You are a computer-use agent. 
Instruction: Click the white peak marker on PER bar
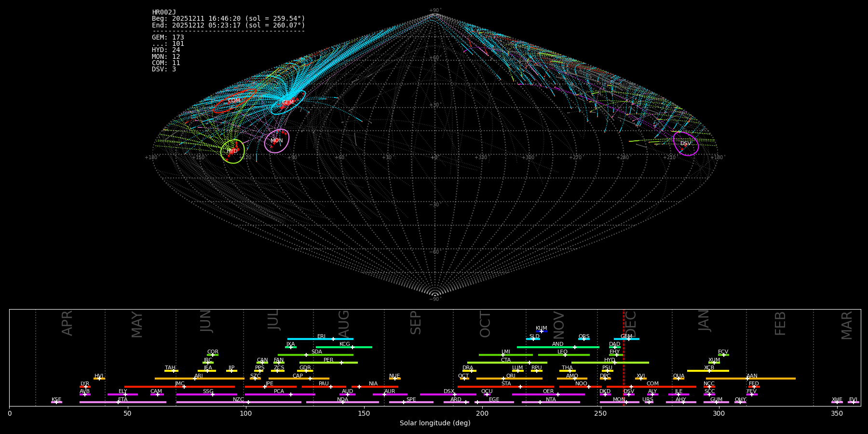(x=341, y=363)
